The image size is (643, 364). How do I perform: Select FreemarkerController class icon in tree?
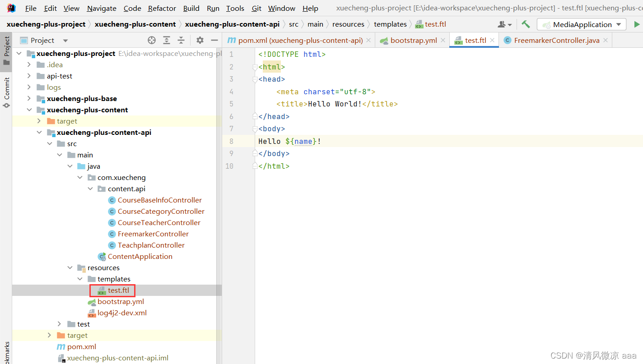coord(112,234)
